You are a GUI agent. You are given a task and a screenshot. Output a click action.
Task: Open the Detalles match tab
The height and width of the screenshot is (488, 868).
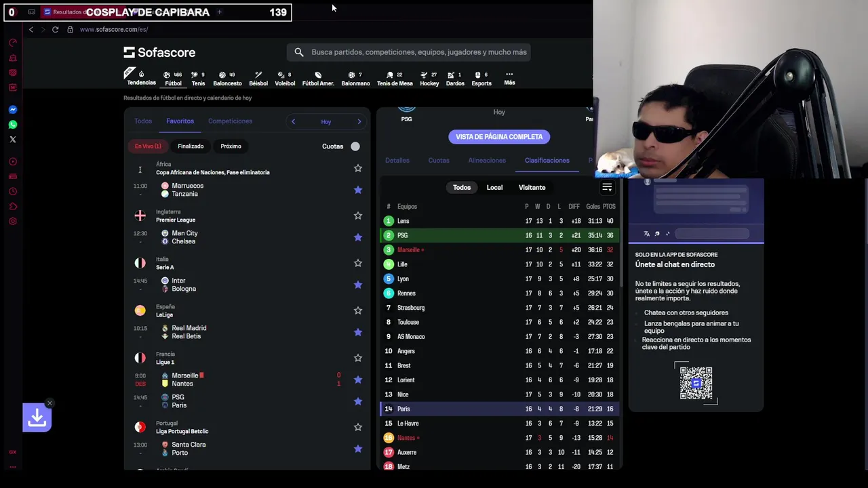(397, 161)
